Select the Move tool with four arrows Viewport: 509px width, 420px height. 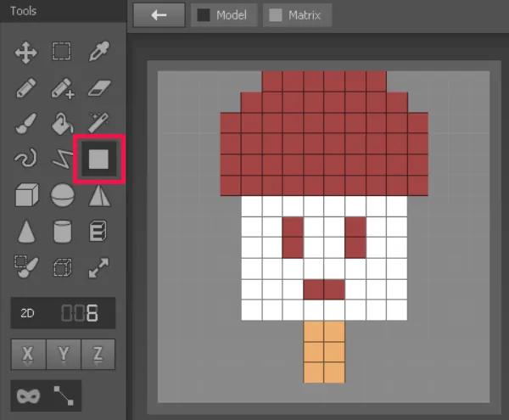(26, 52)
